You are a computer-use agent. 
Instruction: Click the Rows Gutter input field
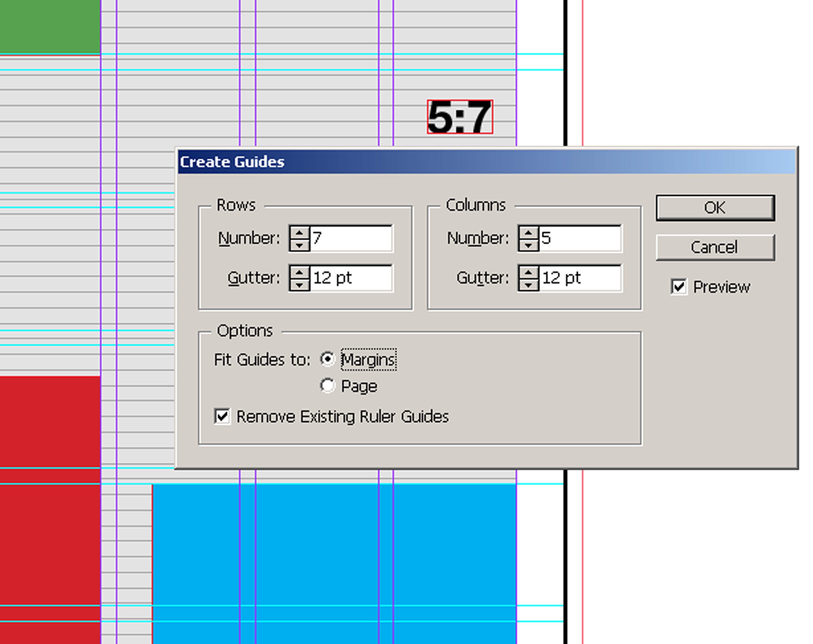(351, 278)
